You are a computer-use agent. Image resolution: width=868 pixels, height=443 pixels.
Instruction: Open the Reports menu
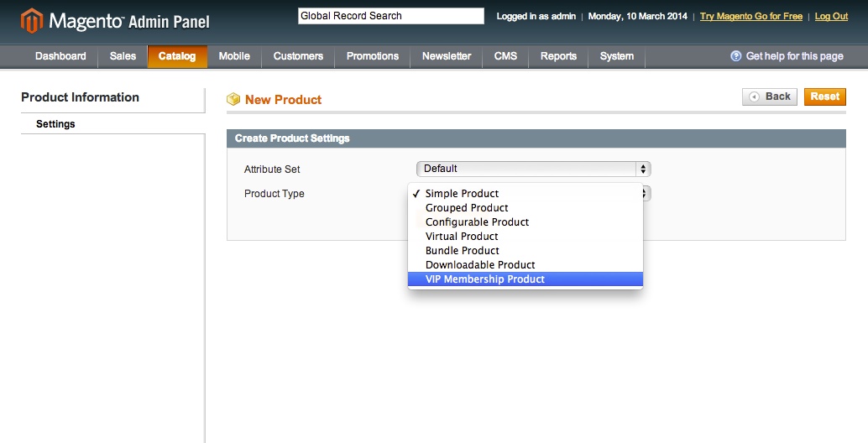pyautogui.click(x=558, y=56)
